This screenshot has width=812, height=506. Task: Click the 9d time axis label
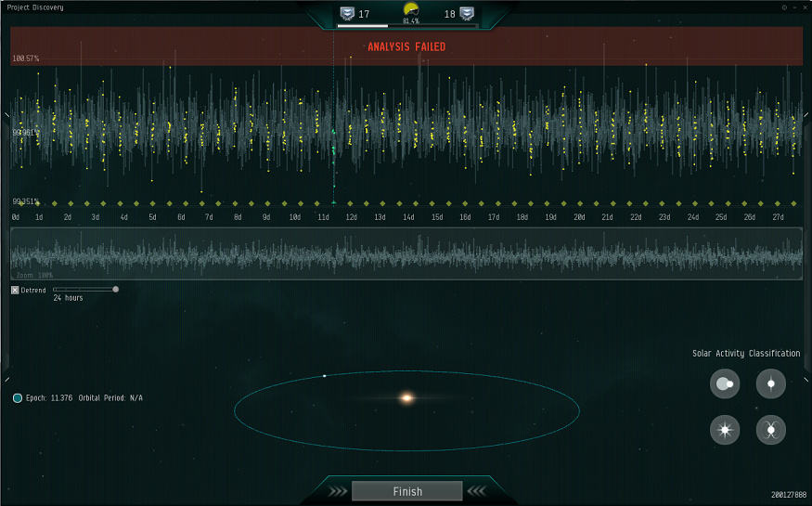(266, 217)
